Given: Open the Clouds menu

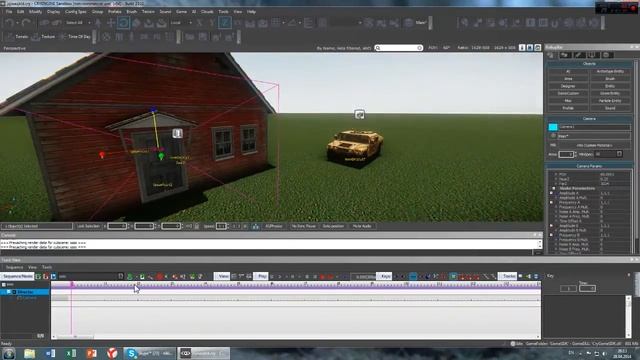Looking at the screenshot, I should click(x=207, y=12).
